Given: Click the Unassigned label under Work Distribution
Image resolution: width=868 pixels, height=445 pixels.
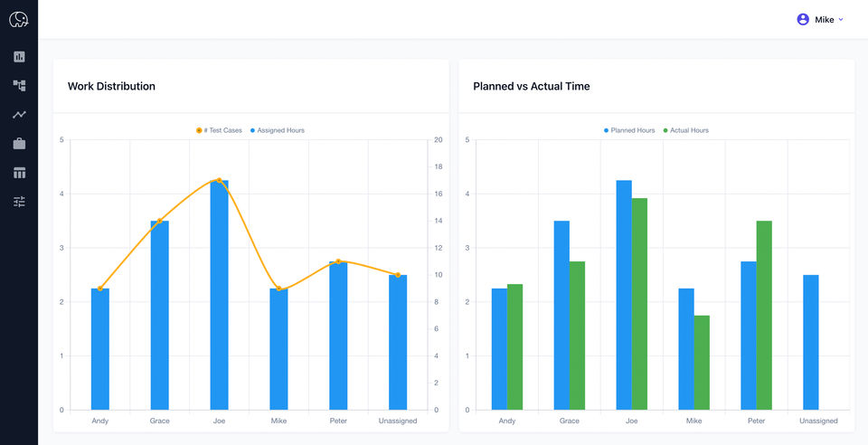Looking at the screenshot, I should point(398,421).
